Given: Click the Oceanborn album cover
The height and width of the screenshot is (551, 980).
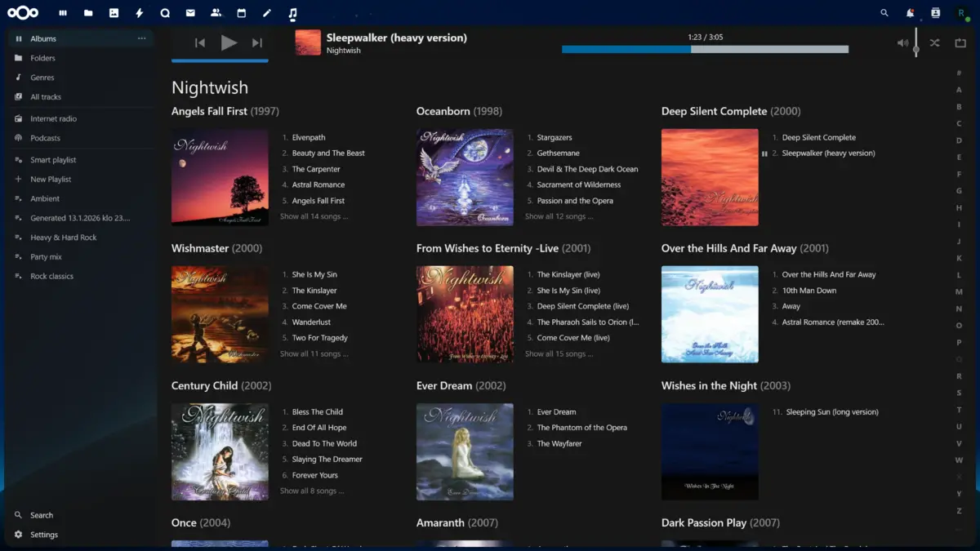Looking at the screenshot, I should coord(465,177).
